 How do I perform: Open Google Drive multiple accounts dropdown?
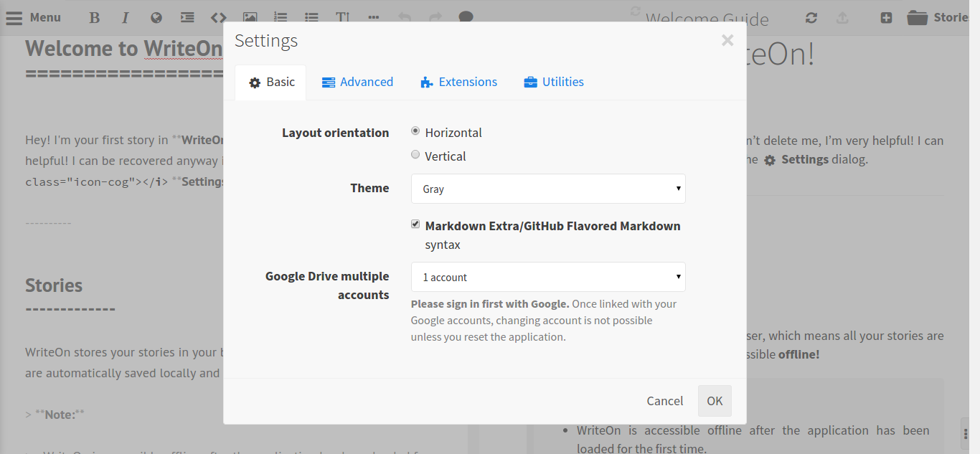point(548,277)
